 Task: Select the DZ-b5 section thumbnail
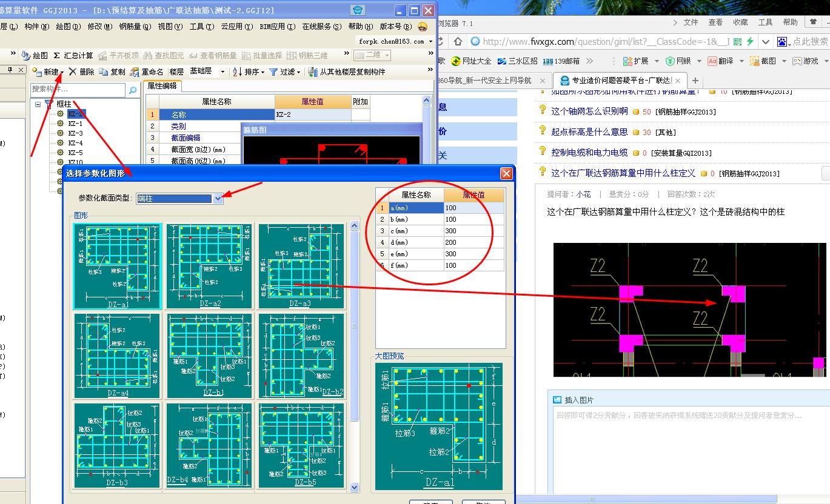click(x=301, y=445)
